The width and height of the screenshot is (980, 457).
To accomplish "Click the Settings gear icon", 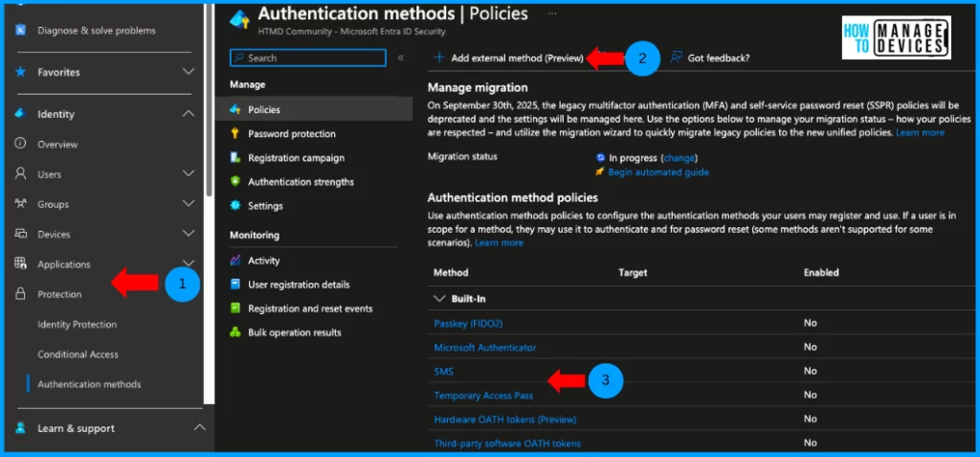I will point(235,205).
